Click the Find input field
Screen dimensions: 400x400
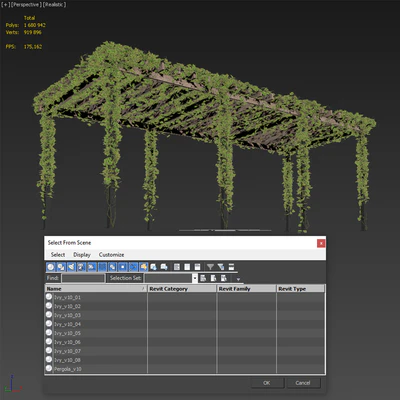tap(83, 278)
